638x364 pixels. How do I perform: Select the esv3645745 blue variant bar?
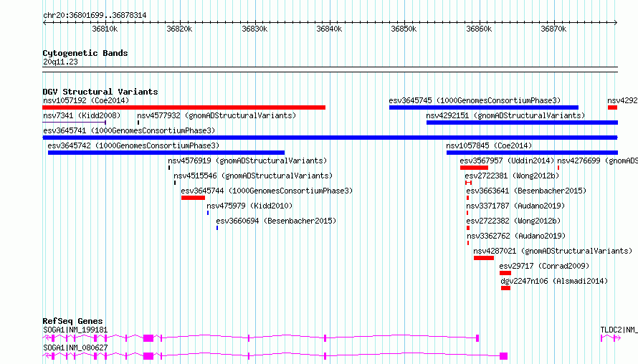click(x=484, y=107)
